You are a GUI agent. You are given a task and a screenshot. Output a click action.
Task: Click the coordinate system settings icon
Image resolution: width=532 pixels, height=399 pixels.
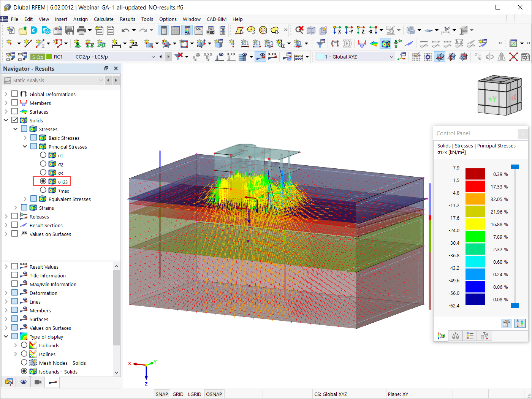[401, 57]
